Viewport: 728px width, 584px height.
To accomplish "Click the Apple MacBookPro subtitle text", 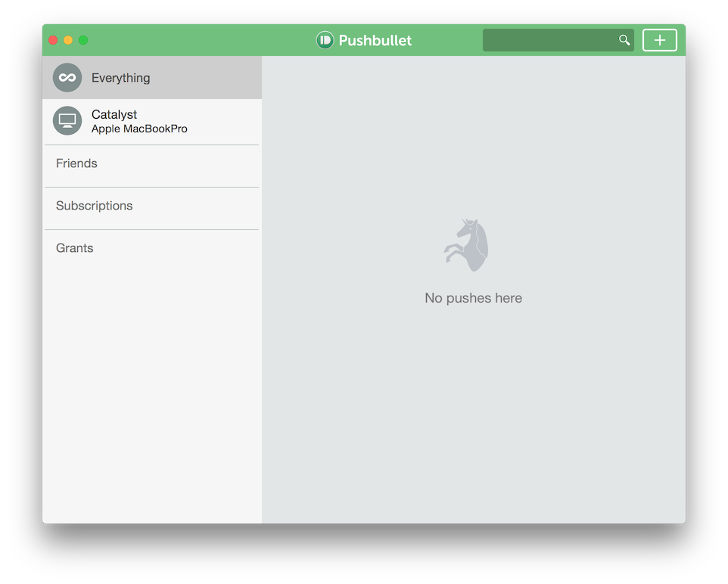I will (x=139, y=129).
